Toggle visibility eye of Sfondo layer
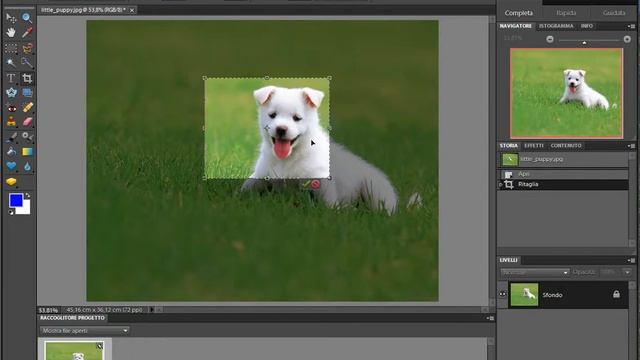The height and width of the screenshot is (360, 640). tap(502, 294)
